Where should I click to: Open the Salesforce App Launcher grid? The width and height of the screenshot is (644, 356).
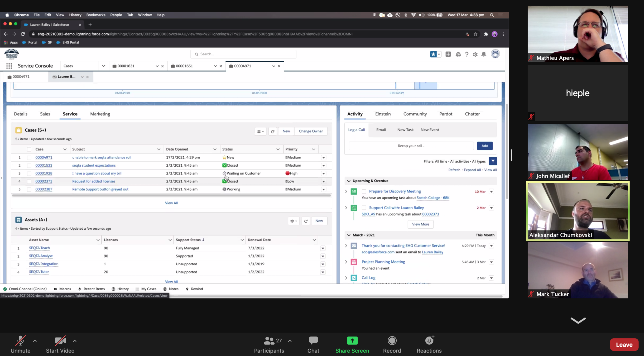coord(9,66)
